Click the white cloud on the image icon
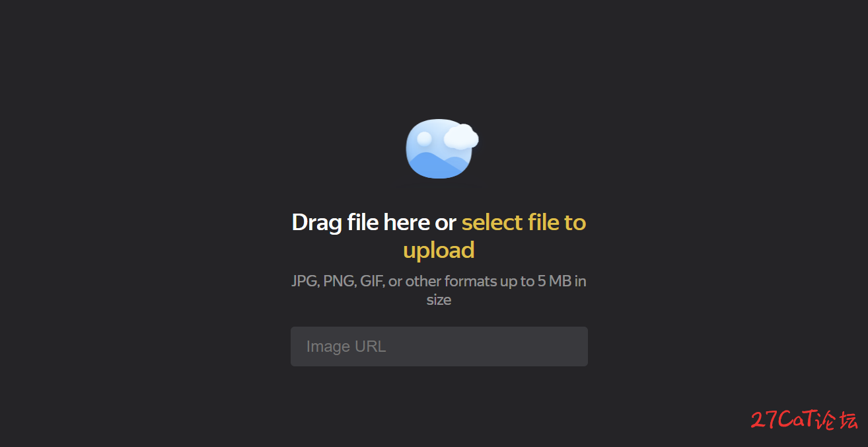This screenshot has width=868, height=447. click(x=461, y=137)
